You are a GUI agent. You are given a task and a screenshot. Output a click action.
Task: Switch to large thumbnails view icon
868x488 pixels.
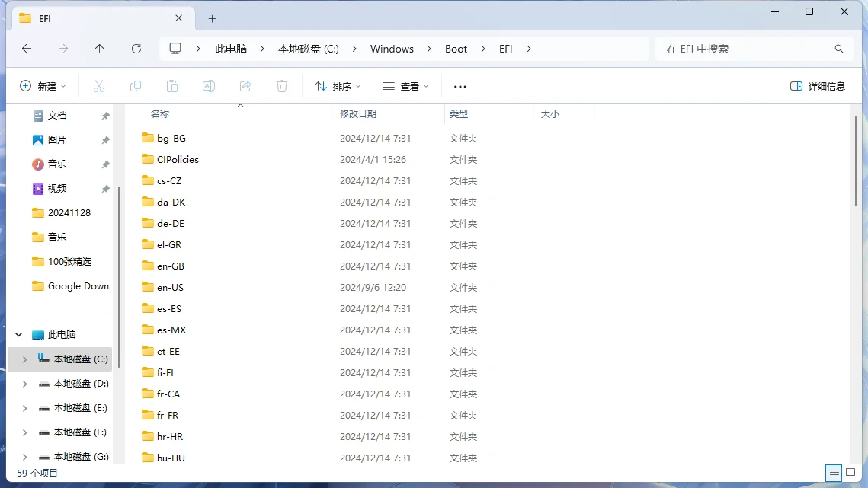(850, 473)
